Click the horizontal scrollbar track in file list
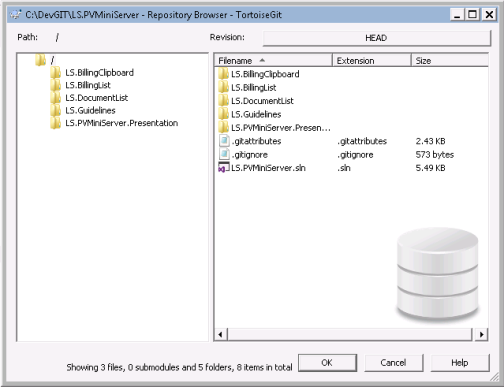This screenshot has width=504, height=387. pyautogui.click(x=350, y=334)
